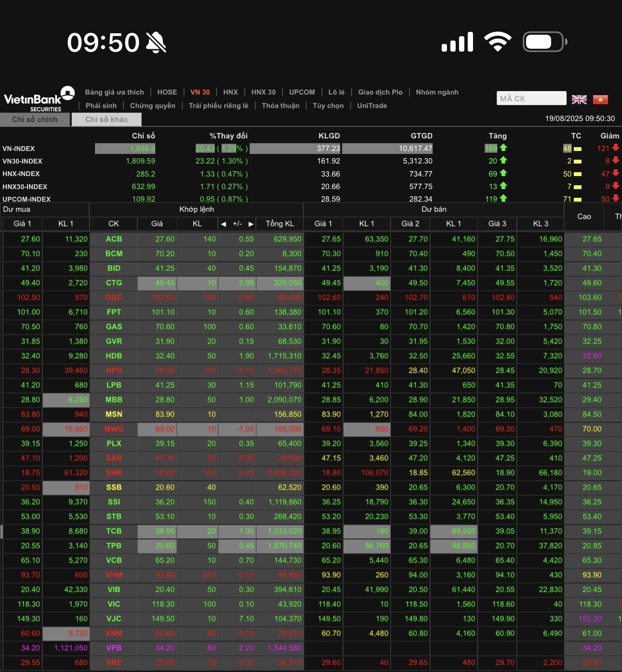Select the VN30-INDEX row label
The image size is (622, 672).
point(22,161)
